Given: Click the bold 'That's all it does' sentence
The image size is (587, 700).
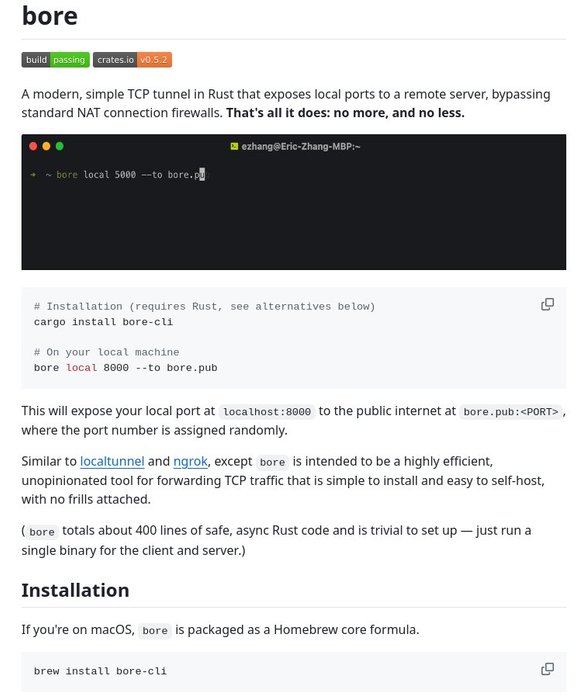Looking at the screenshot, I should pos(346,112).
